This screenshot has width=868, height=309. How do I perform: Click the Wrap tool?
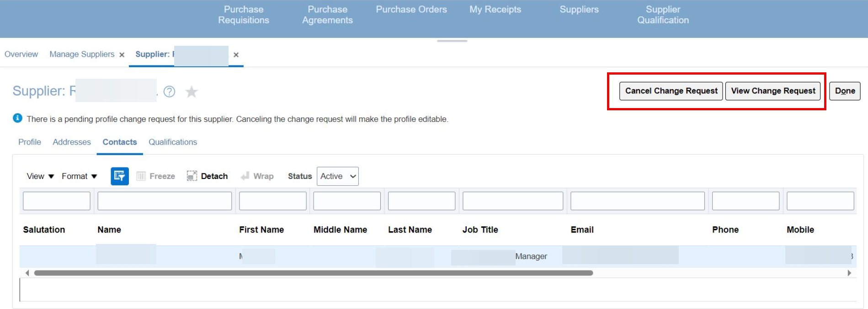pyautogui.click(x=257, y=176)
